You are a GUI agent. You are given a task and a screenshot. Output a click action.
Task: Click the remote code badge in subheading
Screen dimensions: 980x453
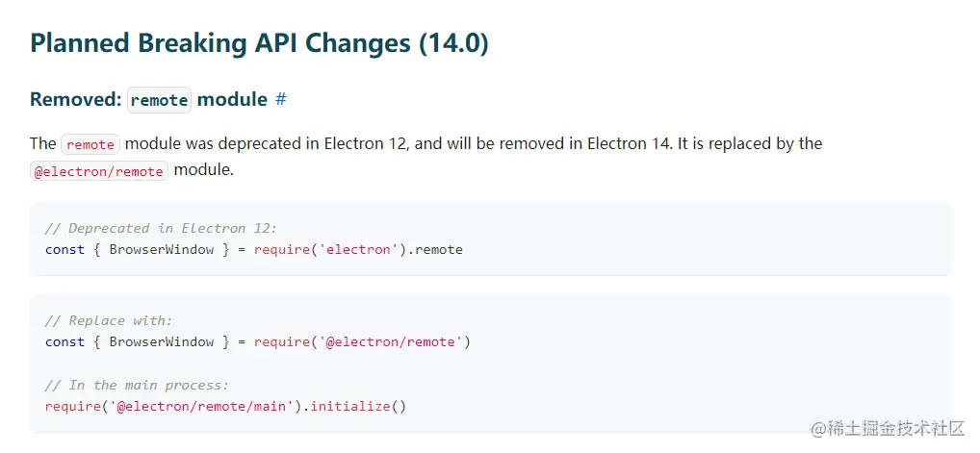[x=160, y=100]
